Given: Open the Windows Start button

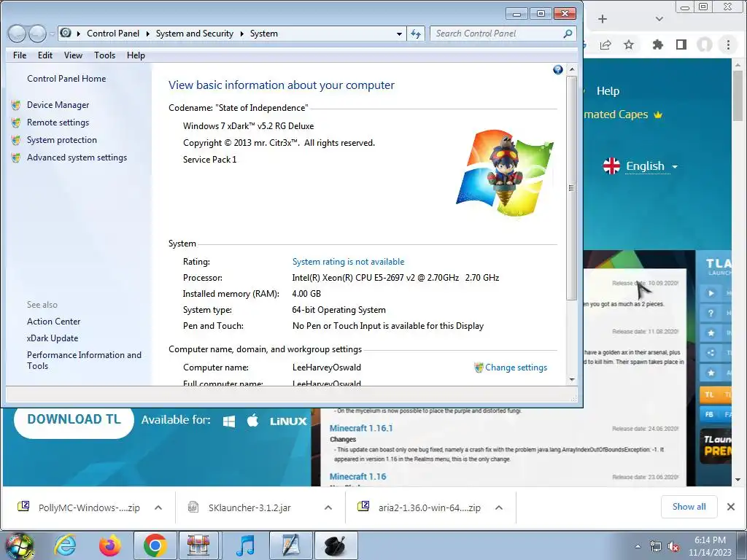Looking at the screenshot, I should (19, 545).
